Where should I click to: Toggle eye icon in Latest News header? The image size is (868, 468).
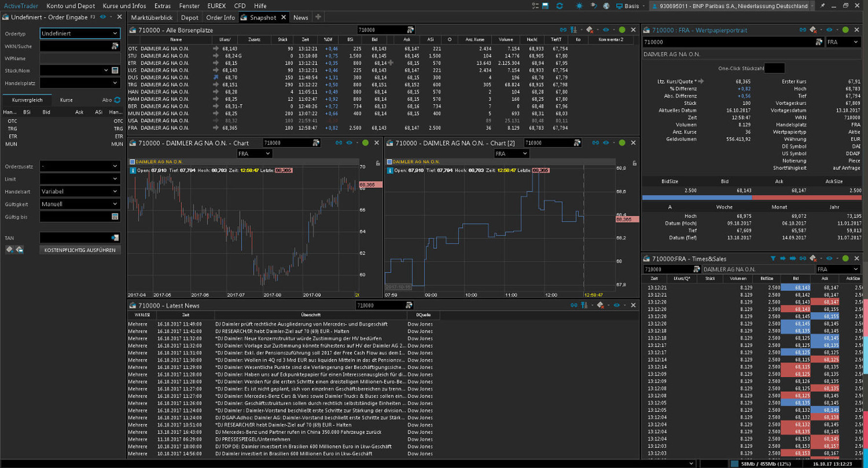[617, 305]
